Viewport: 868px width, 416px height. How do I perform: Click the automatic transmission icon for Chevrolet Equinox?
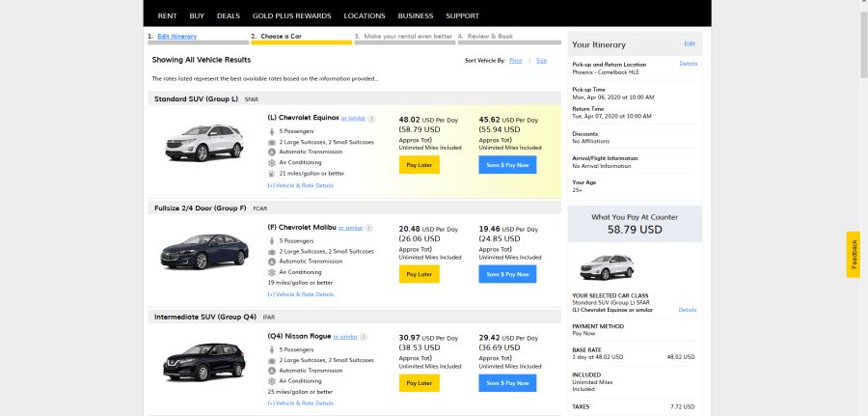click(x=271, y=152)
